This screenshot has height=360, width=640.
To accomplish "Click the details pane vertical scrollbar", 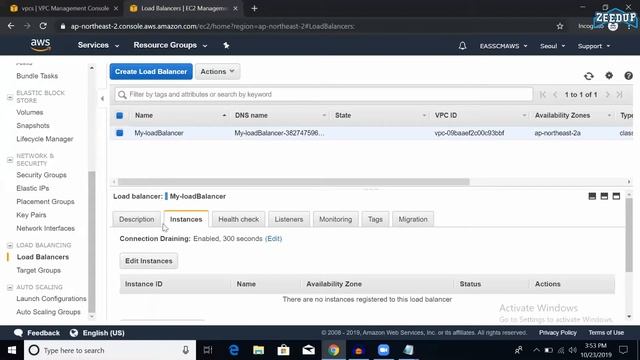I will [629, 237].
